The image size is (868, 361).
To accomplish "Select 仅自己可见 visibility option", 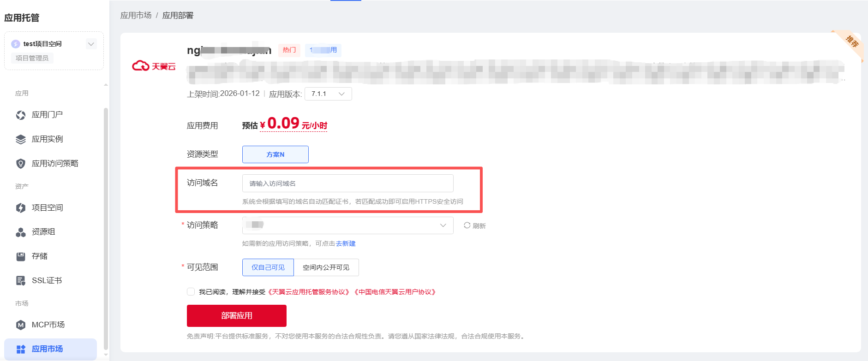I will 268,267.
